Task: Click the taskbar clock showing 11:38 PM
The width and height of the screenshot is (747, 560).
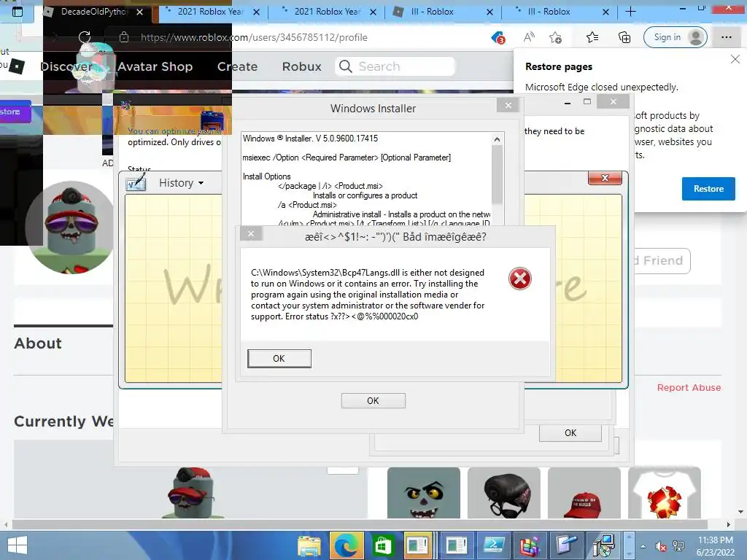Action: pos(715,546)
